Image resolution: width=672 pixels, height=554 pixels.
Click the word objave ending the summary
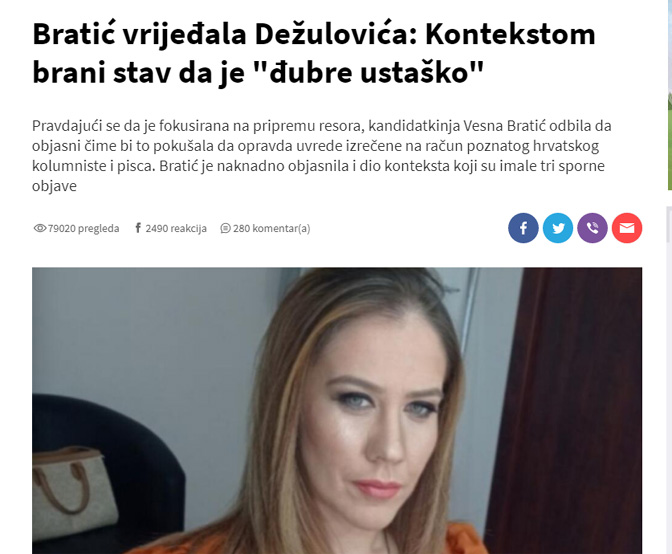[54, 186]
